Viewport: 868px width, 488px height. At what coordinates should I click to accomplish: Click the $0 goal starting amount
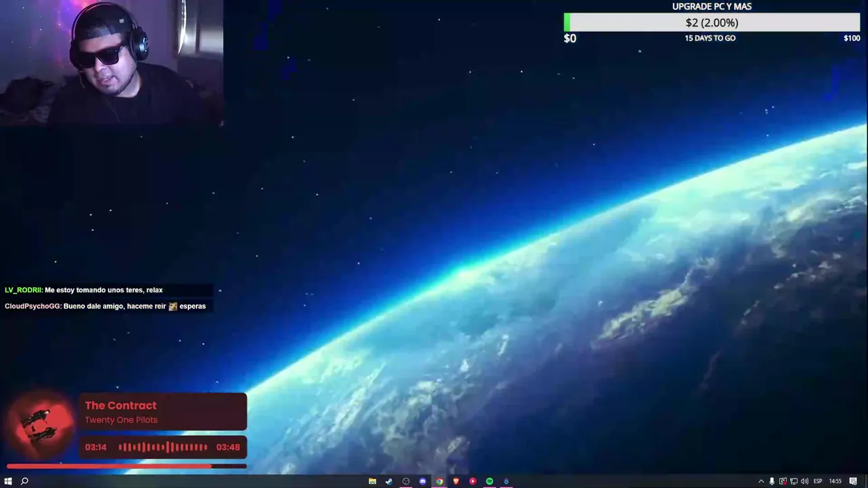click(570, 38)
